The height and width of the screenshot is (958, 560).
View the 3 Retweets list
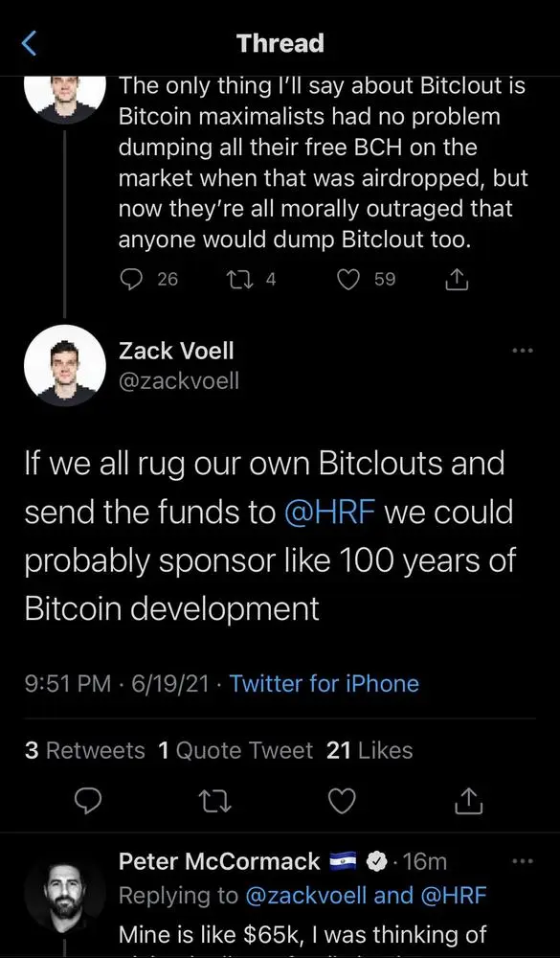(x=84, y=750)
